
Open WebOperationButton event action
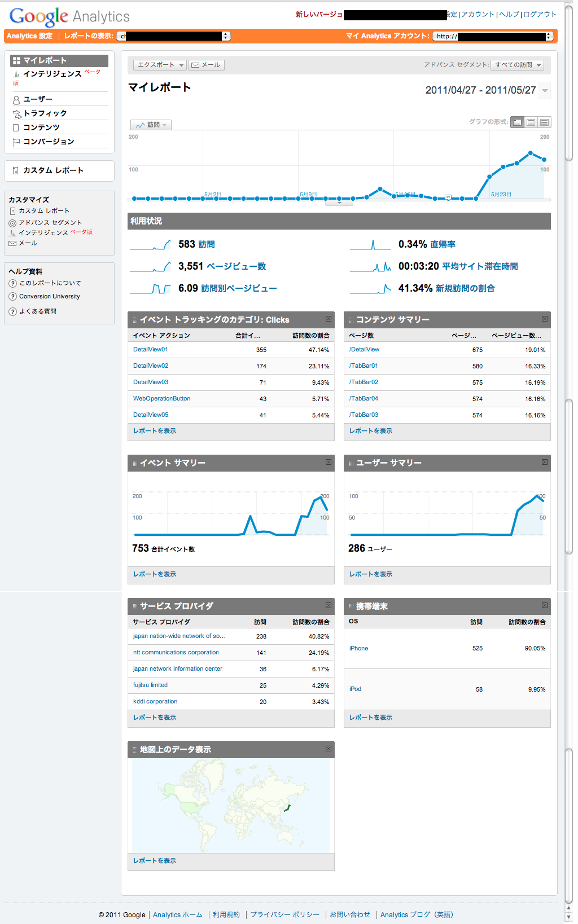161,399
